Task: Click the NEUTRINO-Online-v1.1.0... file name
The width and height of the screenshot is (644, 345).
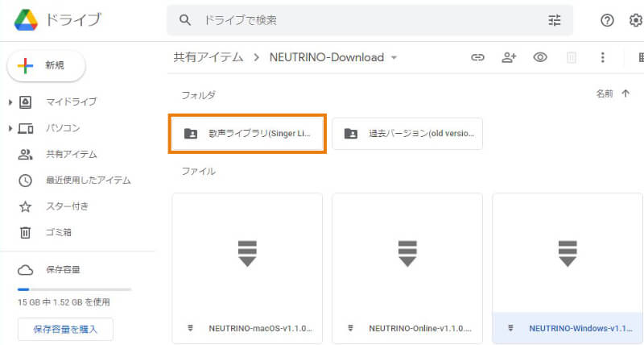Action: 420,329
